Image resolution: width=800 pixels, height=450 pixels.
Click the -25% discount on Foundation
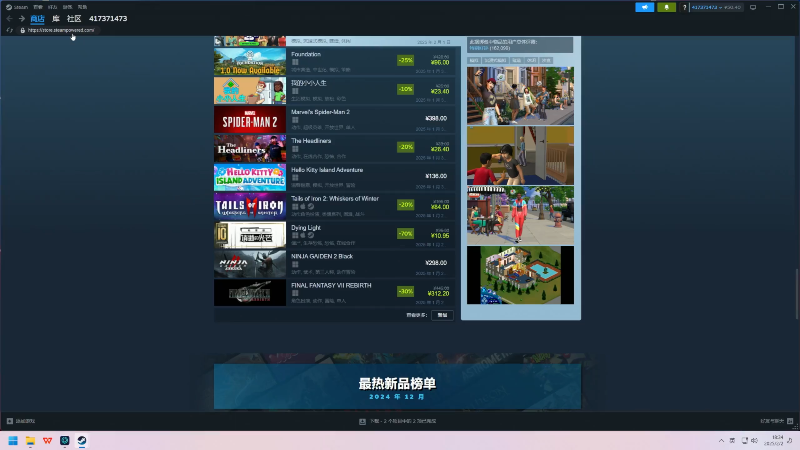pyautogui.click(x=406, y=60)
